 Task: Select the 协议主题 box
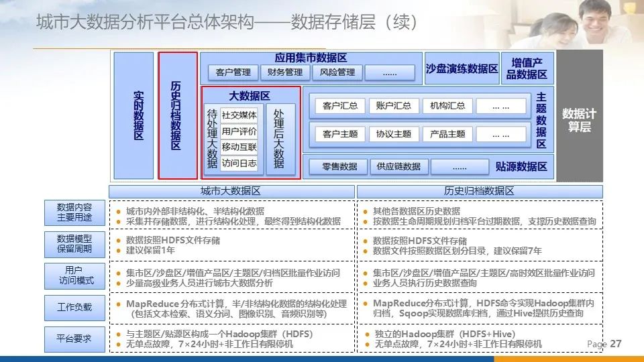point(394,134)
